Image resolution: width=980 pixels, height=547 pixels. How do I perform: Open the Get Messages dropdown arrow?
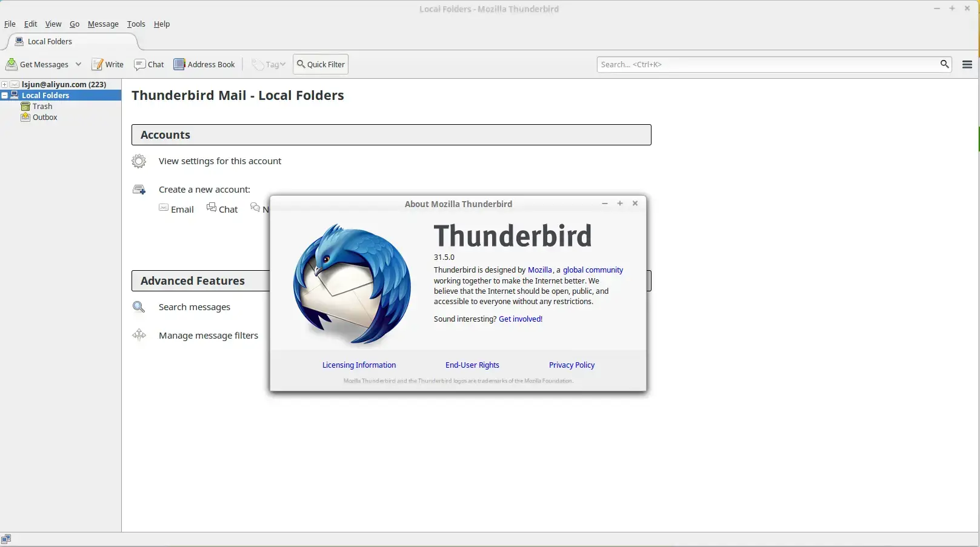pyautogui.click(x=78, y=64)
